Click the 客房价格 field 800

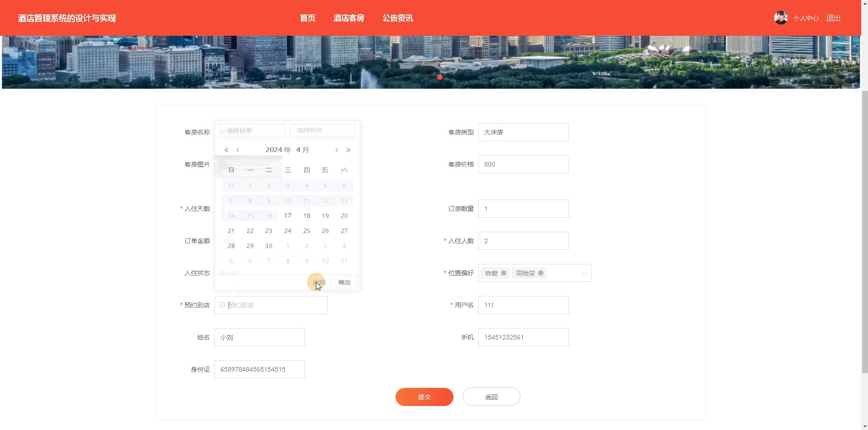[x=524, y=164]
